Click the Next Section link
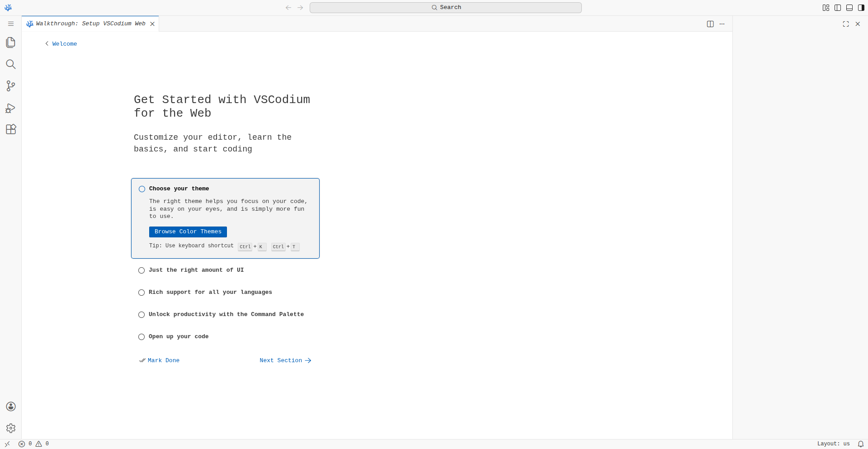Viewport: 868px width, 449px height. click(x=285, y=361)
